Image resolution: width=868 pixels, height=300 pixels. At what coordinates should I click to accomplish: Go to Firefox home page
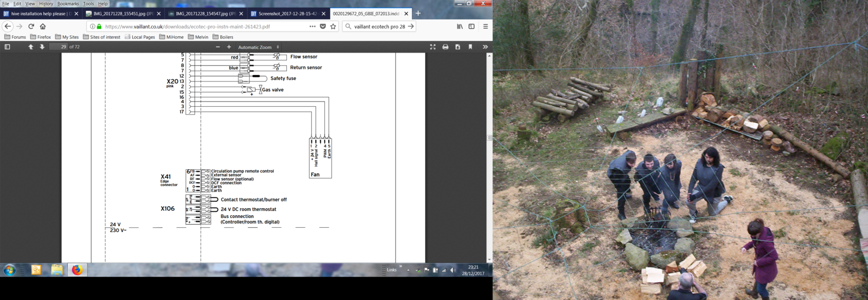coord(43,26)
